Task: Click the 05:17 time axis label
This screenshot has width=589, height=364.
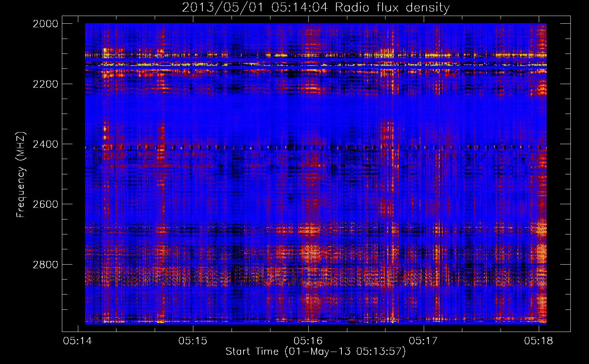Action: click(423, 341)
